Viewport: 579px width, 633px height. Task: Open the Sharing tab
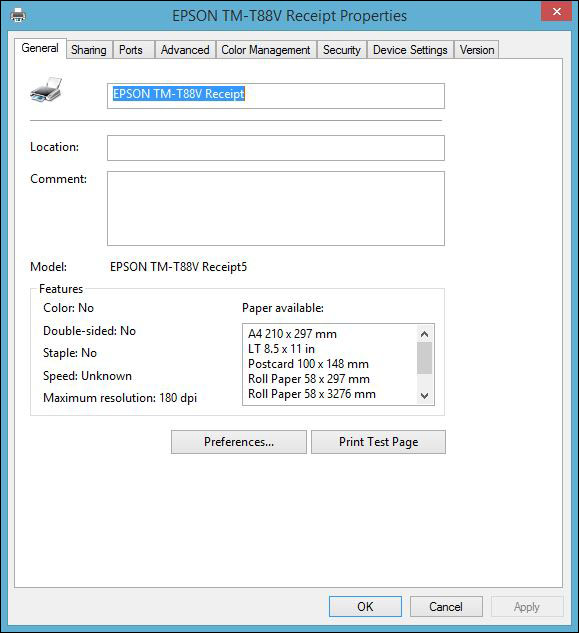coord(89,50)
